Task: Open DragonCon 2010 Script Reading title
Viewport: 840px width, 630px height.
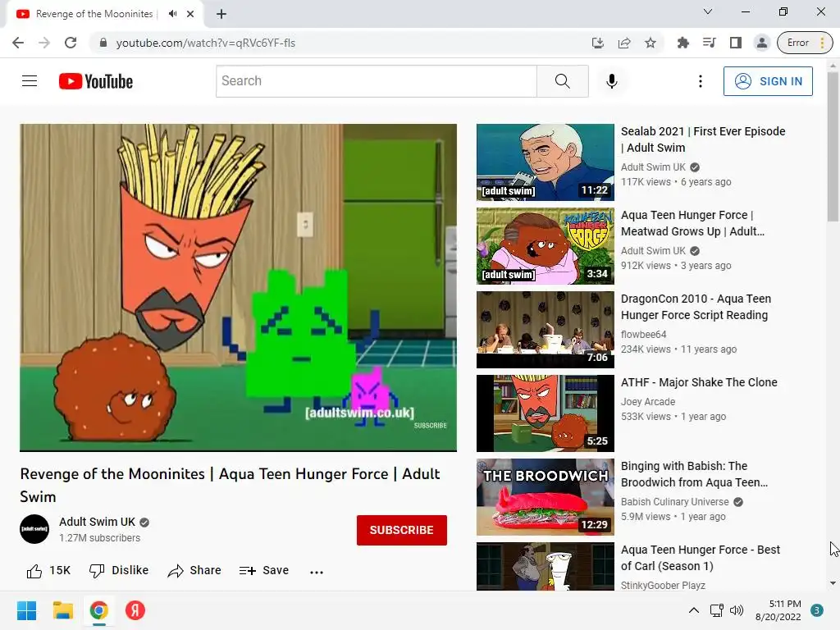Action: [x=696, y=307]
